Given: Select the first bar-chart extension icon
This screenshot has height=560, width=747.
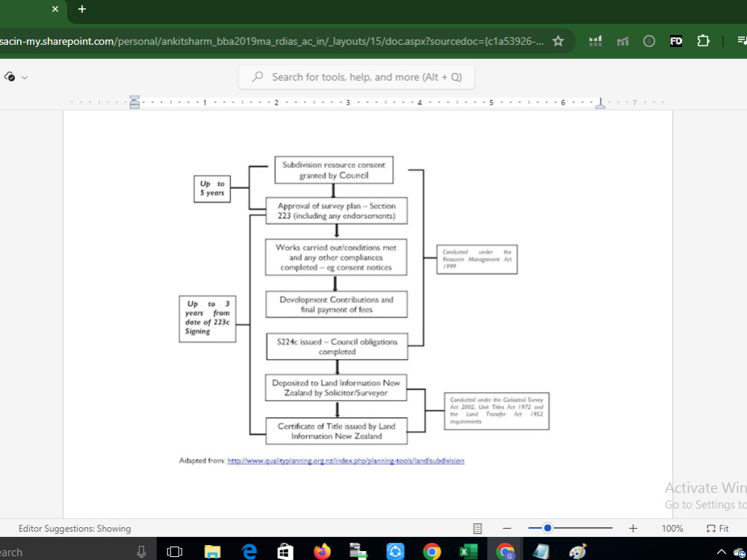Looking at the screenshot, I should point(595,41).
